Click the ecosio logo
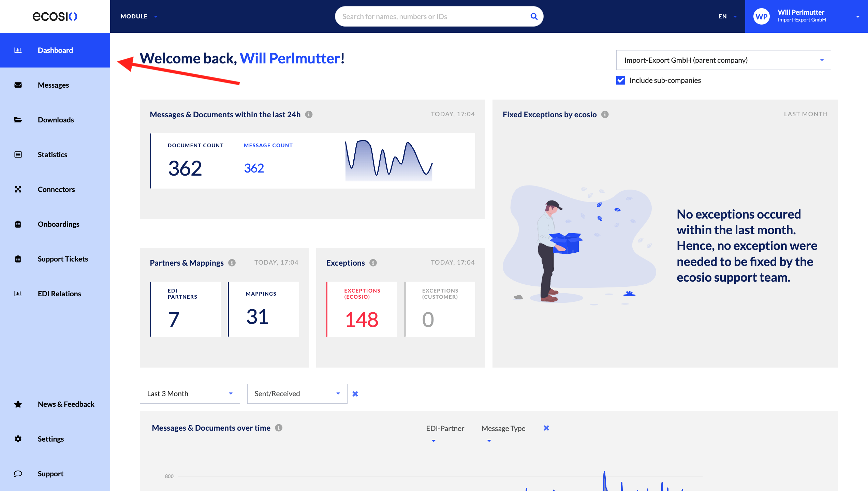Screen dimensions: 868x491 tap(55, 16)
